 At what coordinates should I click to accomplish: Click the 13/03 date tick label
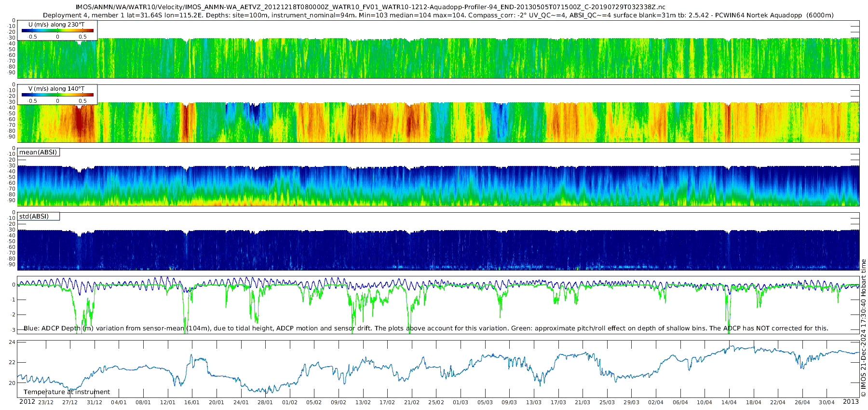click(534, 403)
